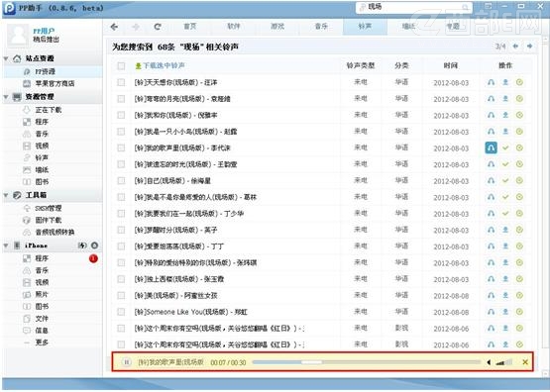Stop previewing the currently playing 李代沫 ringtone

tap(492, 147)
